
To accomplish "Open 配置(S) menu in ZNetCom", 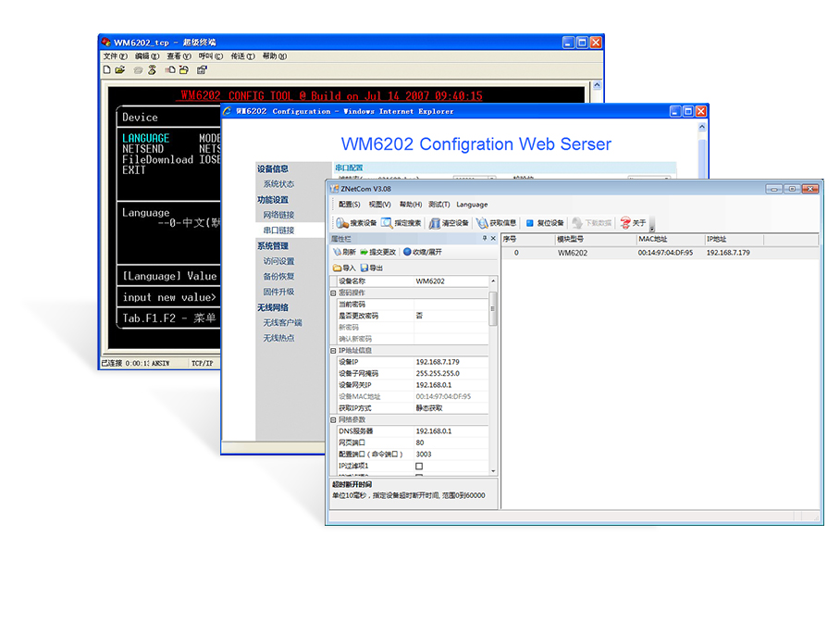I will pyautogui.click(x=350, y=205).
